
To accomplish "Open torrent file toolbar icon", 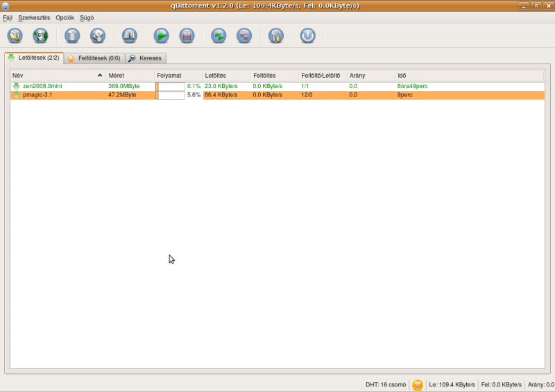I will point(15,36).
